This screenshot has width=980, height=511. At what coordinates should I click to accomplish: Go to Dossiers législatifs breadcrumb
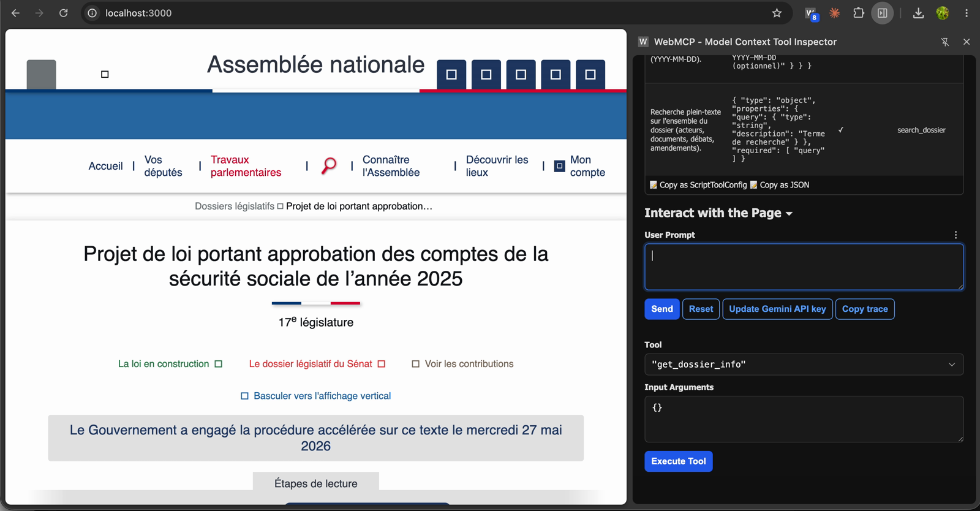click(235, 206)
